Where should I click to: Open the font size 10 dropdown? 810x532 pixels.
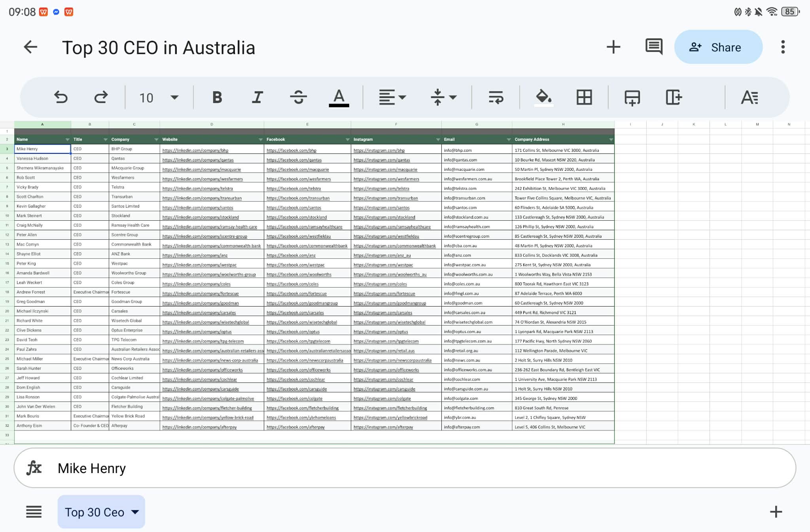(159, 98)
